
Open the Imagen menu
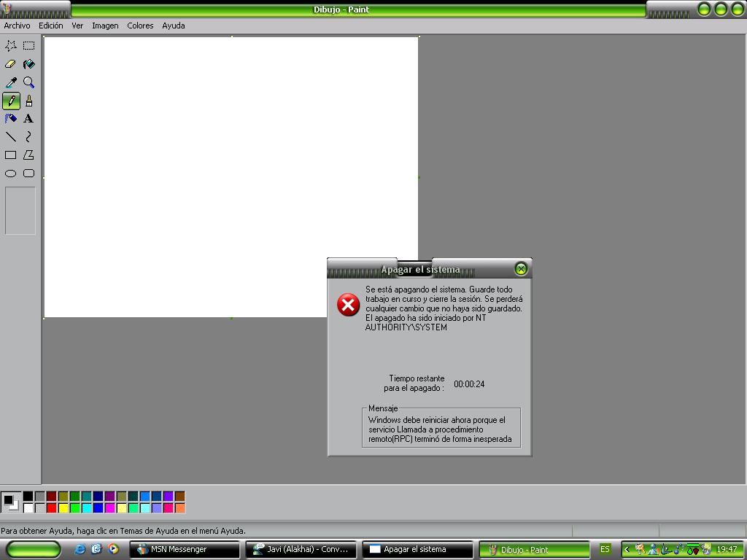click(x=105, y=26)
